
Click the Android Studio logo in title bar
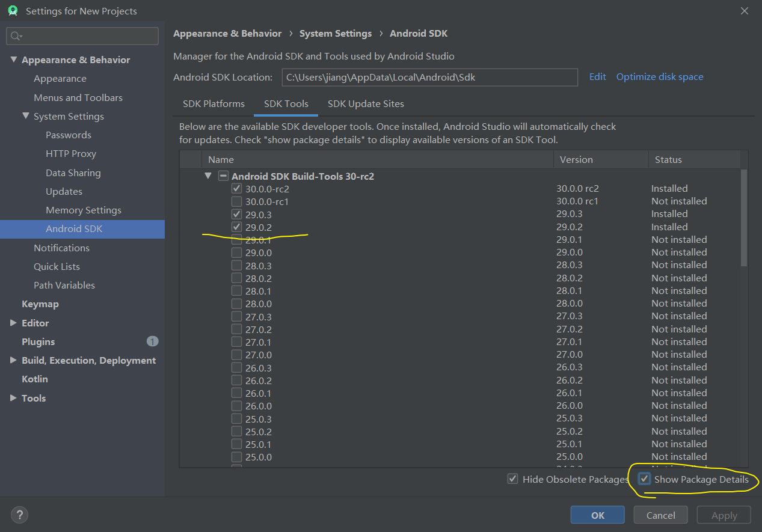click(x=13, y=10)
